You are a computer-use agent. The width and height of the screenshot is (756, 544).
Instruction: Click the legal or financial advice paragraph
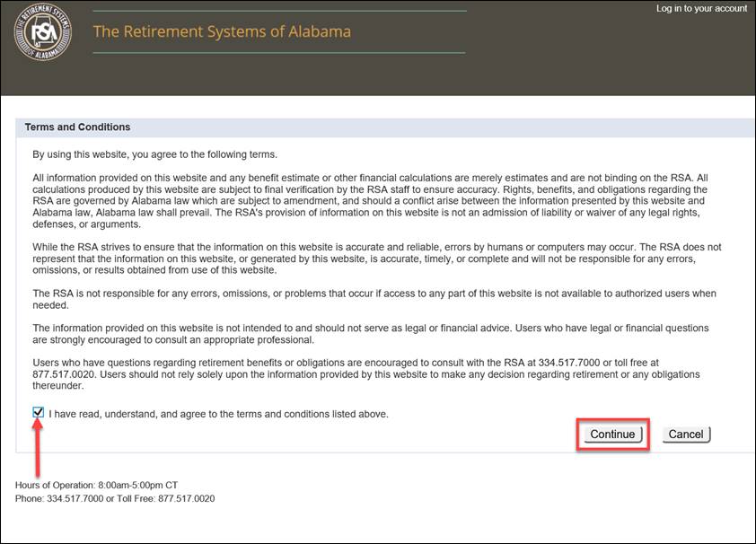coord(370,334)
